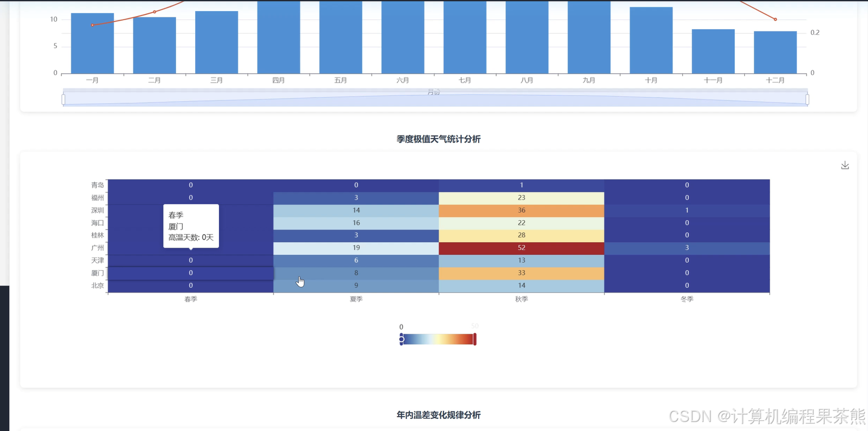Click the Shenzhen winter cell showing 1
868x431 pixels.
pos(687,210)
